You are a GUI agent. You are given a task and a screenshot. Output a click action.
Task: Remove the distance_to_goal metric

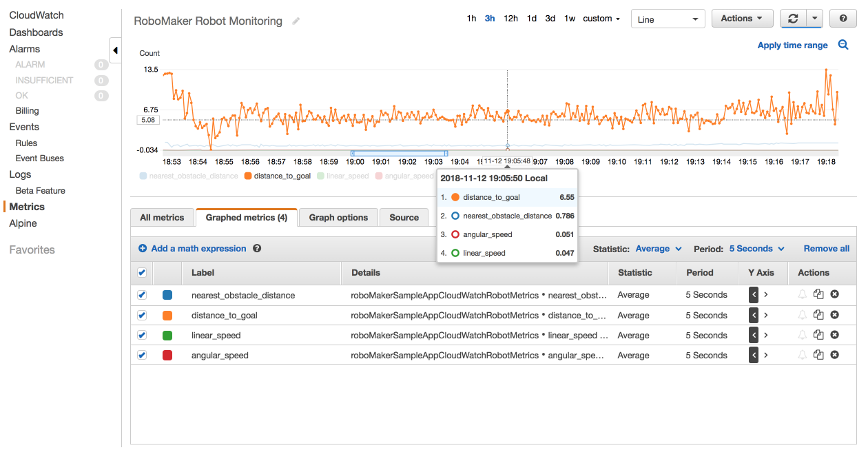pyautogui.click(x=834, y=315)
